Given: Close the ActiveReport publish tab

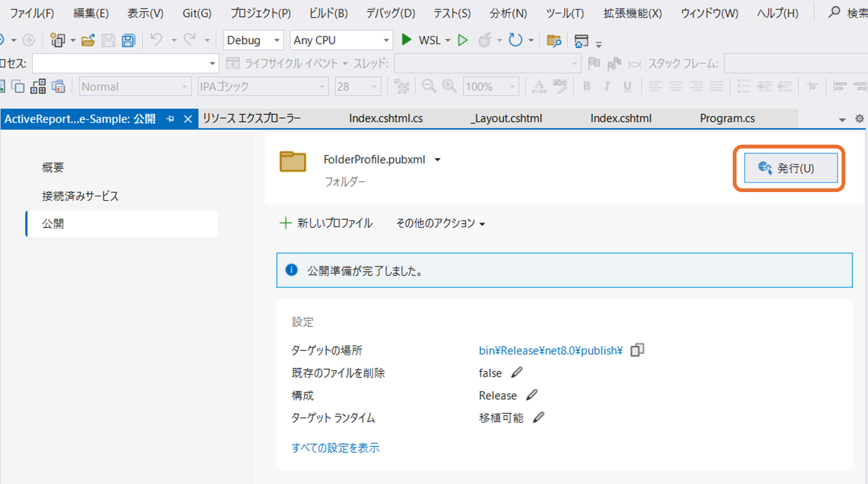Looking at the screenshot, I should coord(188,119).
